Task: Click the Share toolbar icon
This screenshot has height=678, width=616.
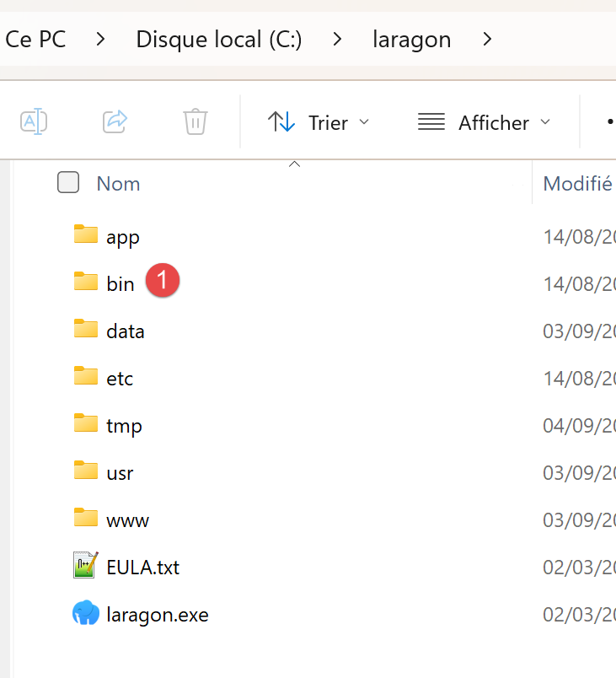Action: click(115, 121)
